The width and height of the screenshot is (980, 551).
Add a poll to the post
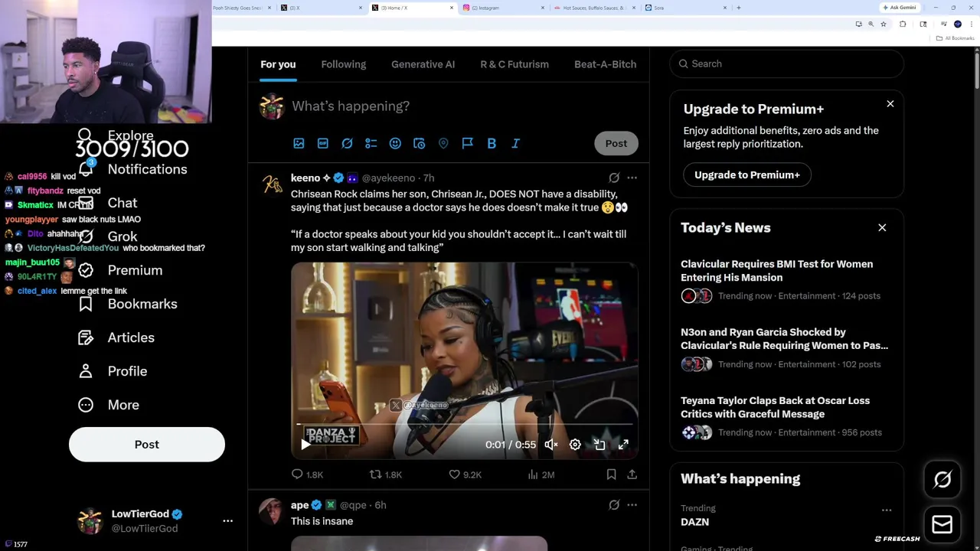point(371,143)
